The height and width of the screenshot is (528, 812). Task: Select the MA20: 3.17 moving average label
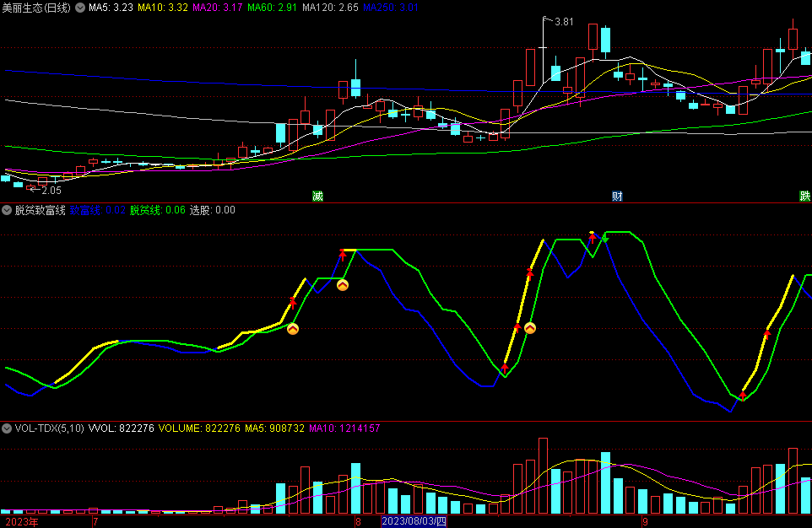[x=218, y=8]
